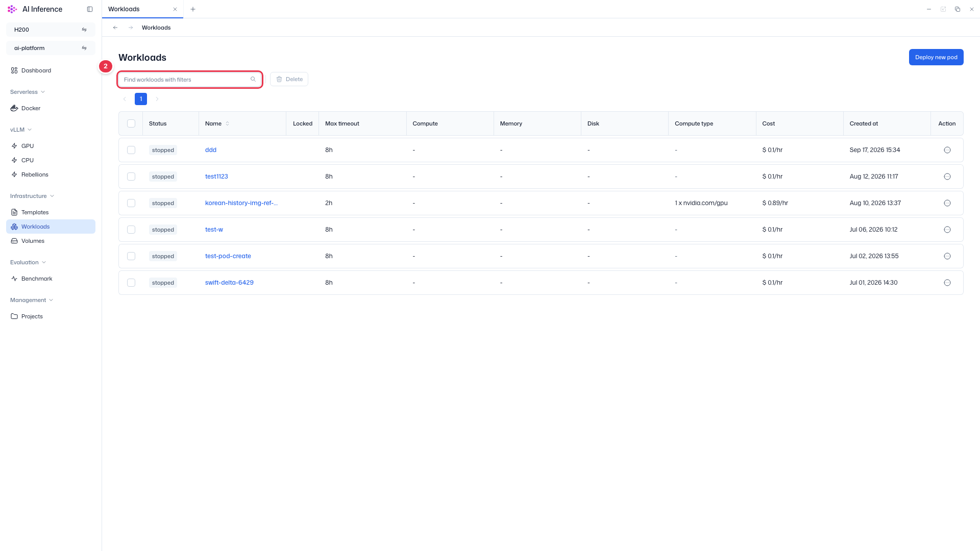The height and width of the screenshot is (551, 980).
Task: Open the Dashboard page
Action: (x=51, y=70)
